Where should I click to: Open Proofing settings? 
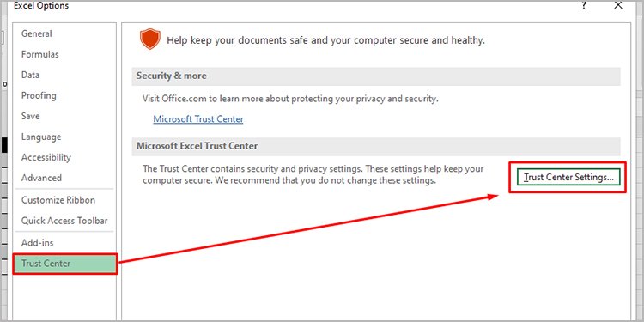(39, 95)
